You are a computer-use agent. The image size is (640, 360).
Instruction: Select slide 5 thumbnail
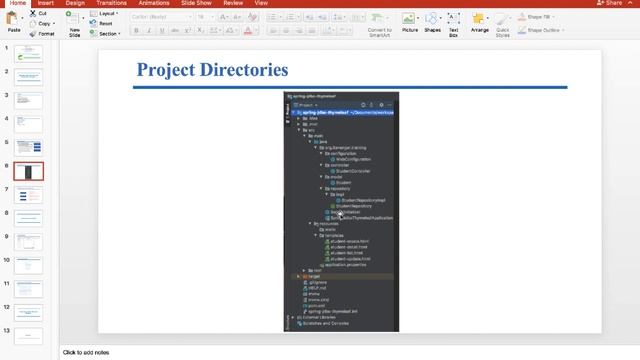tap(28, 147)
